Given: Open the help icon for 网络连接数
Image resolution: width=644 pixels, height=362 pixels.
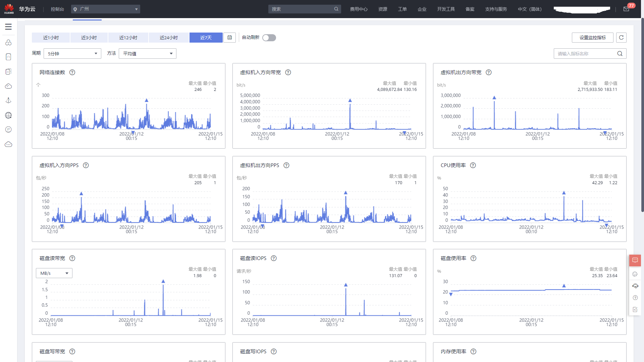Looking at the screenshot, I should point(72,72).
